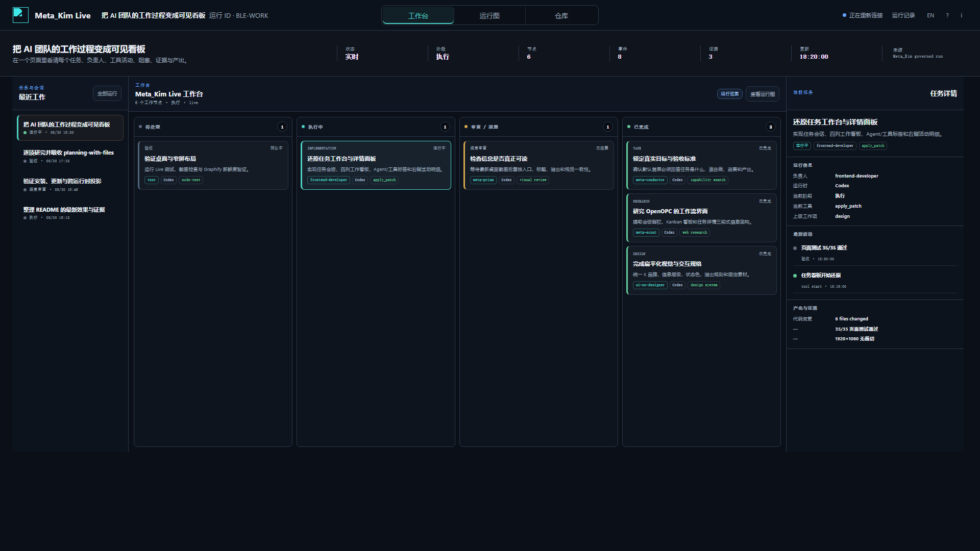Click the count badge in 待处理 column

pyautogui.click(x=282, y=127)
